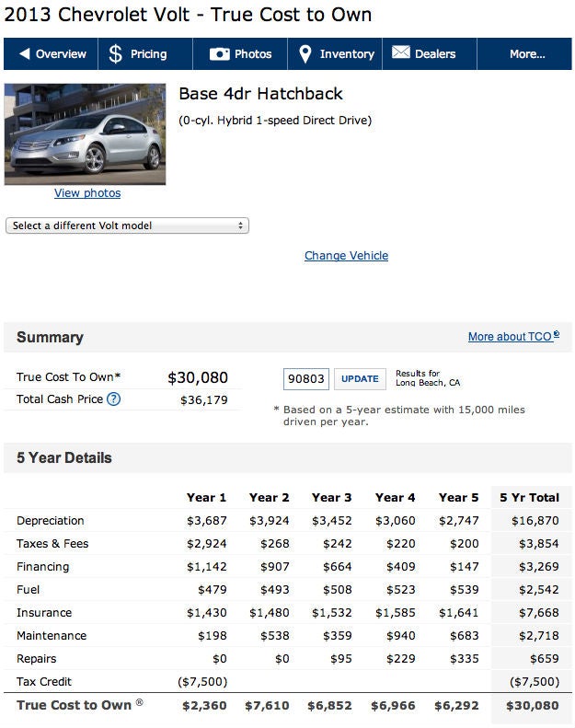Click the map pin Inventory icon
Screen dimensions: 575x728
(305, 54)
